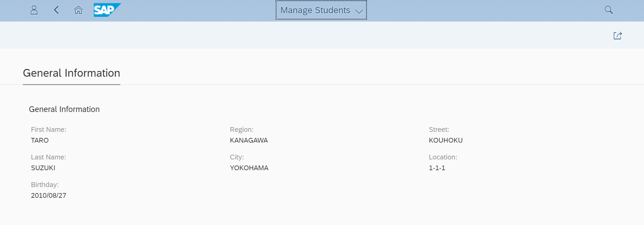Viewport: 644px width, 225px height.
Task: Click the City value YOKOHAMA
Action: pyautogui.click(x=249, y=168)
